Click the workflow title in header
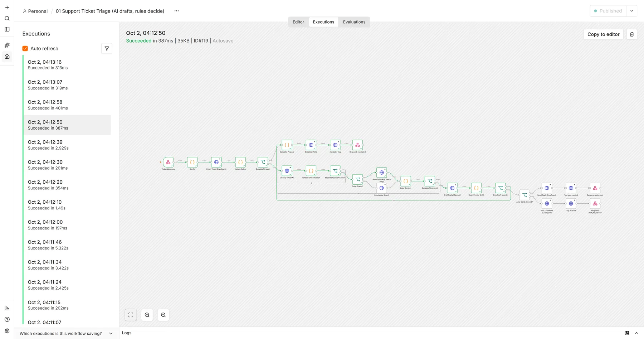This screenshot has height=339, width=644. (x=110, y=11)
